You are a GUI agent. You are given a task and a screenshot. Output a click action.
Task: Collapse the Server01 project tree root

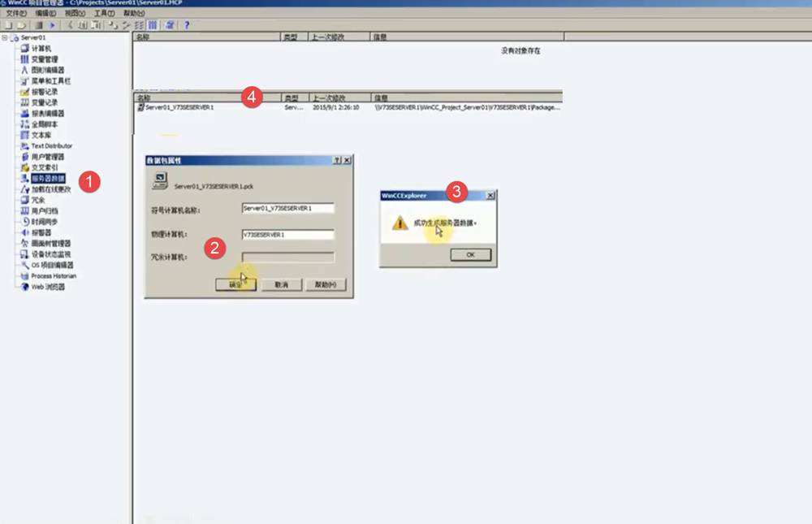click(x=5, y=37)
